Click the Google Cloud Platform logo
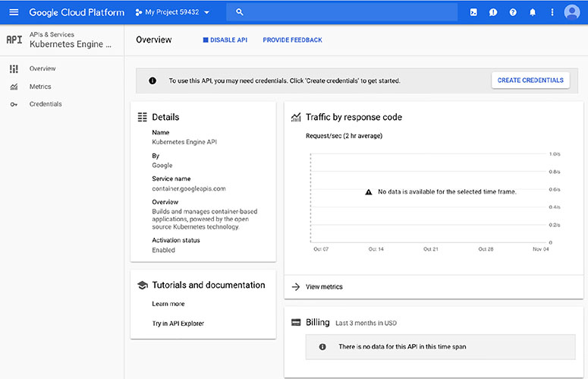This screenshot has height=379, width=588. (77, 12)
